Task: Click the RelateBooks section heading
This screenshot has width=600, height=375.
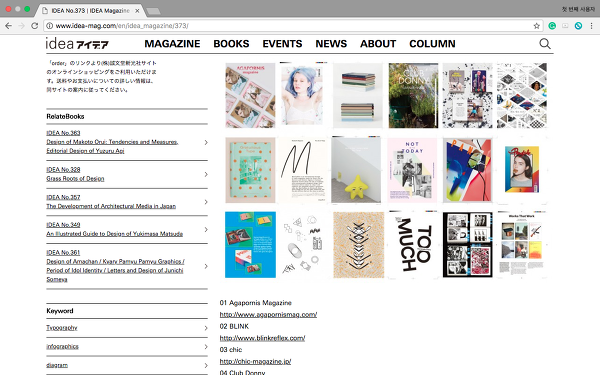Action: point(65,116)
